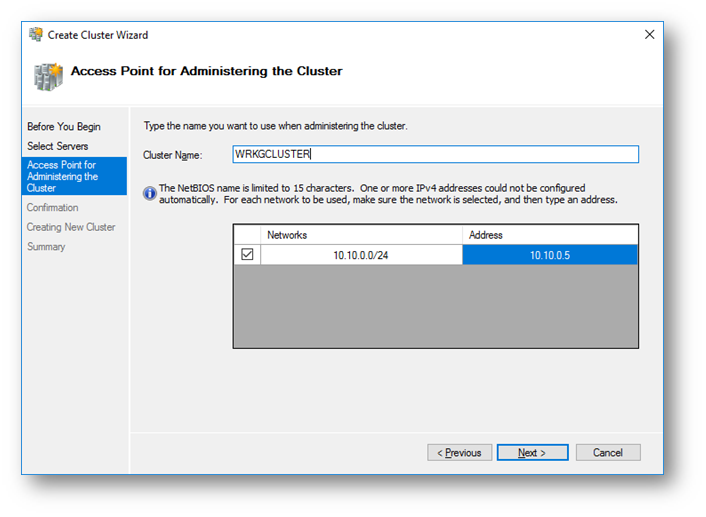Select the 10.10.0.5 address cell

pyautogui.click(x=549, y=255)
